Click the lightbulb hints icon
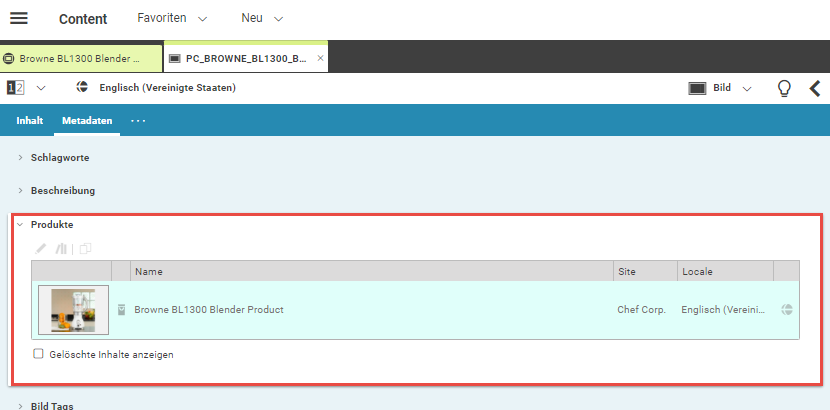The width and height of the screenshot is (830, 410). (x=784, y=88)
